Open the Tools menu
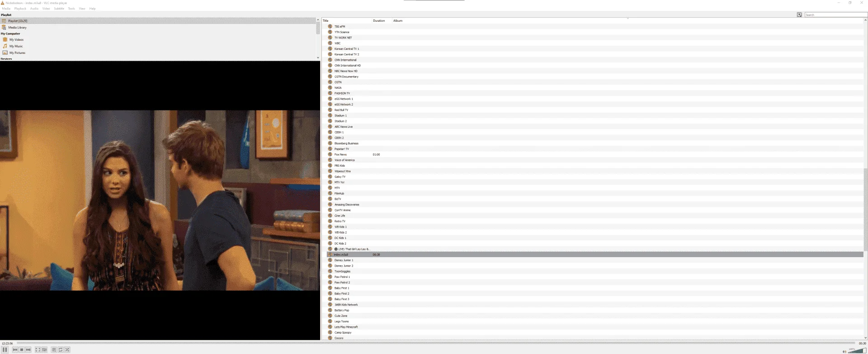The image size is (868, 354). (71, 9)
